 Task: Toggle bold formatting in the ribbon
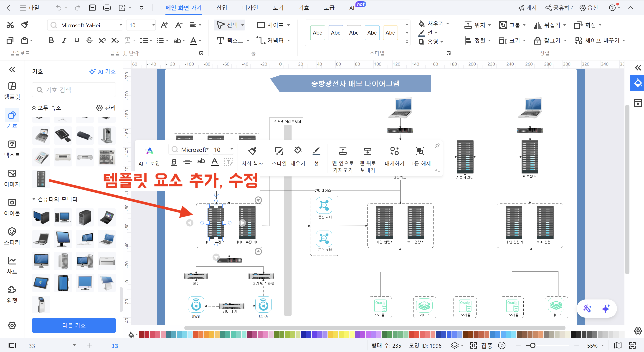51,40
